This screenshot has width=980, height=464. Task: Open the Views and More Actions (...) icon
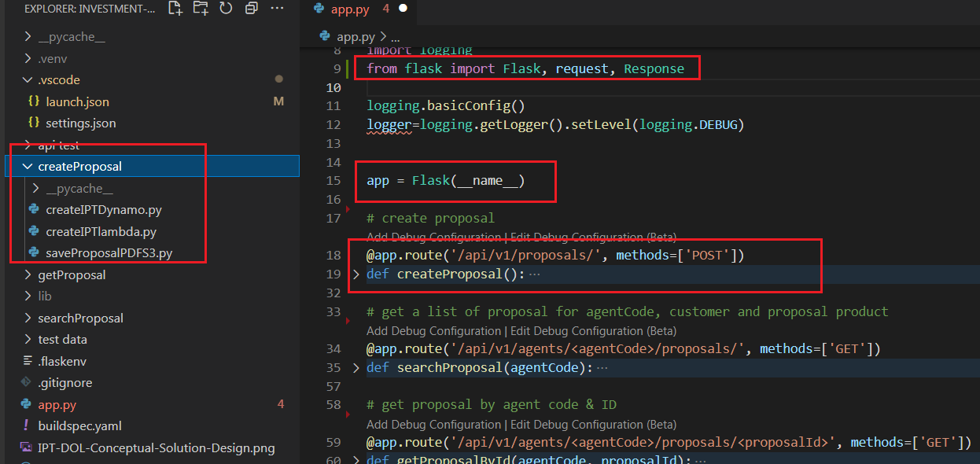click(x=277, y=9)
